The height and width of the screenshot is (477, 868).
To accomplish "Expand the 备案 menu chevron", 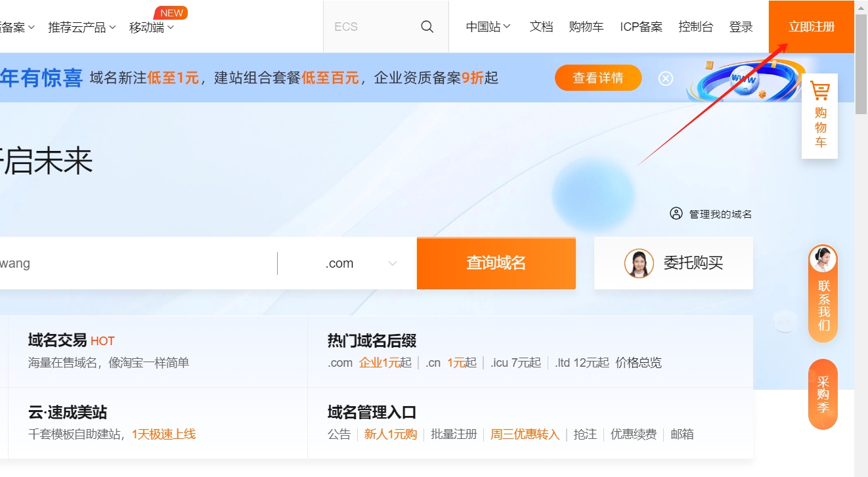I will pyautogui.click(x=32, y=28).
